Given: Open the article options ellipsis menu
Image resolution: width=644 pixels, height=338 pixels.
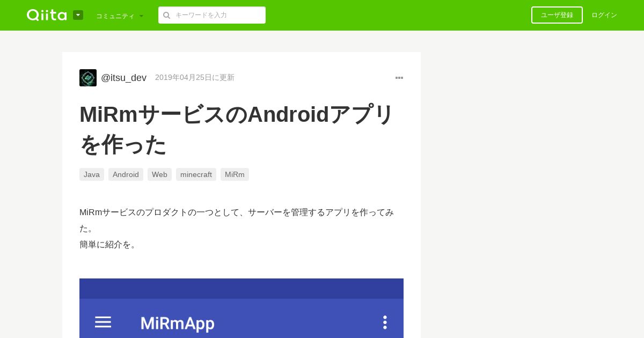Looking at the screenshot, I should pos(399,78).
